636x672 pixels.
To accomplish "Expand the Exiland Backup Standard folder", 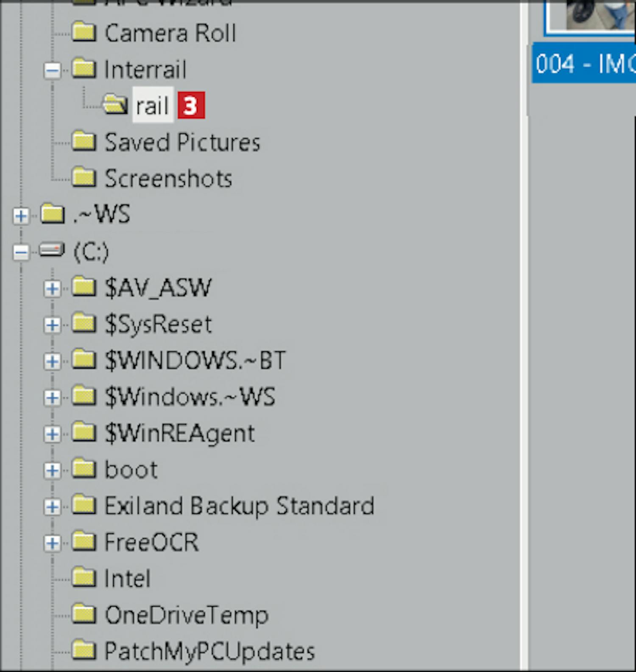I will pyautogui.click(x=52, y=507).
